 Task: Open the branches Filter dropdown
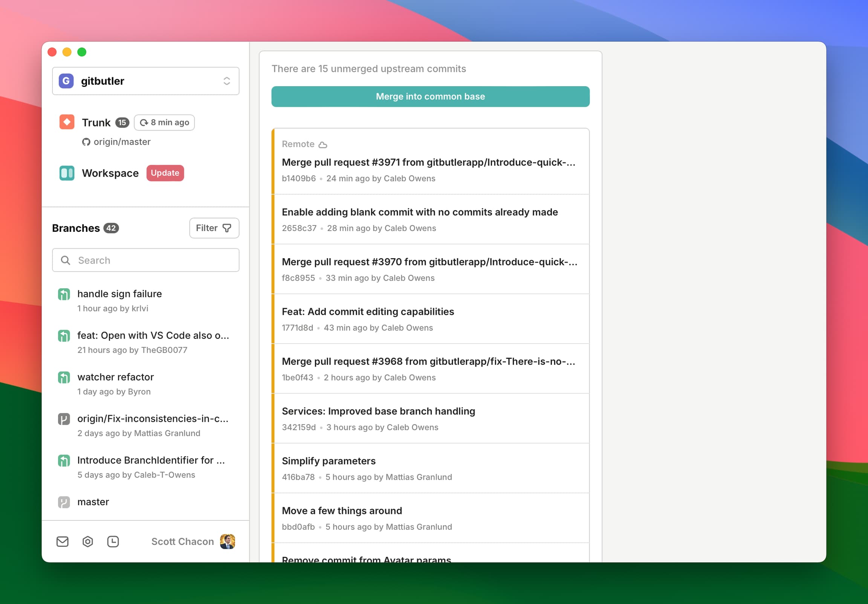click(214, 228)
